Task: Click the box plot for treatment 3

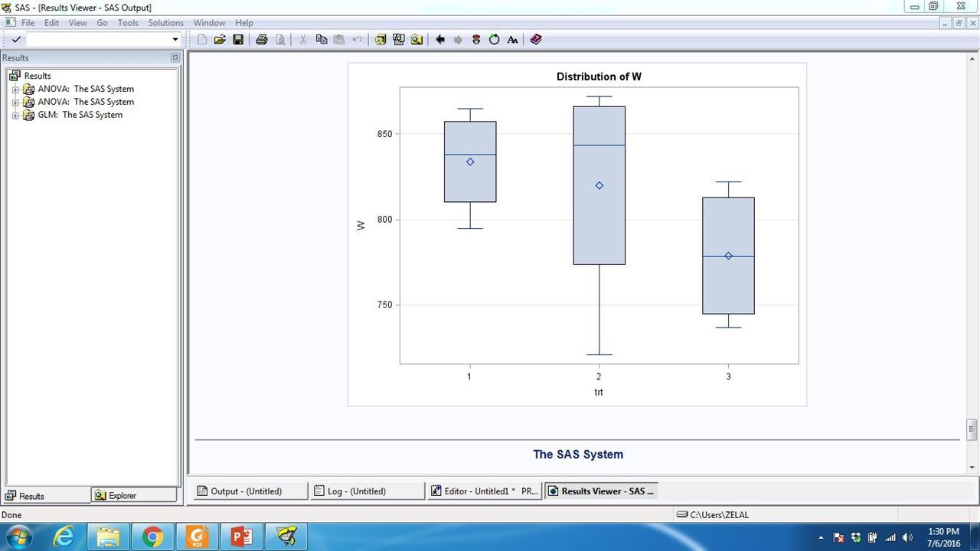Action: coord(729,256)
